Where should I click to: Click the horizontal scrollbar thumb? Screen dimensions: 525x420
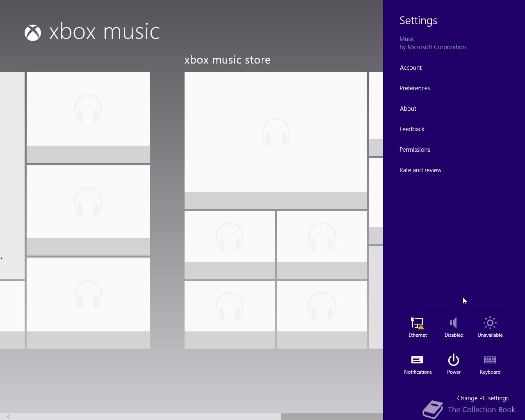click(x=332, y=416)
